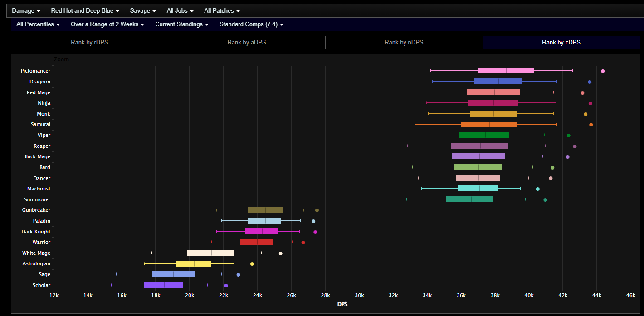Click the blue Dragoon box plot bar
644x316 pixels.
(x=498, y=81)
